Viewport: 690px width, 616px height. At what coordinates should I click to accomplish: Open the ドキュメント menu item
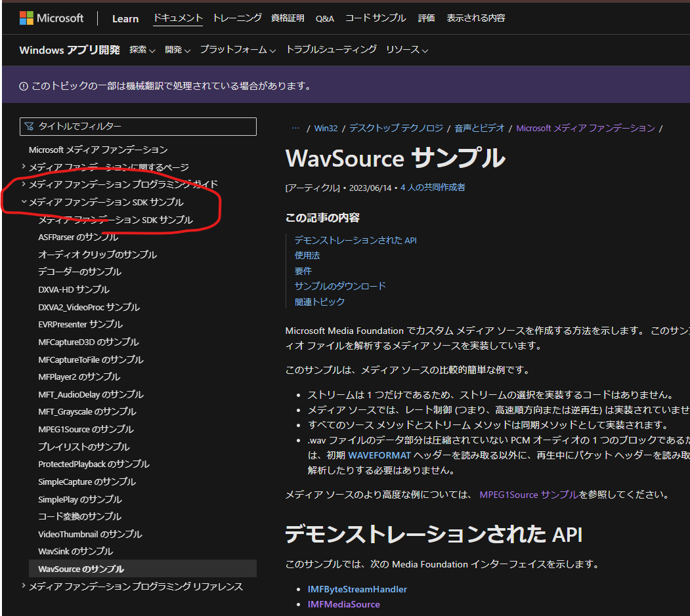pyautogui.click(x=178, y=18)
